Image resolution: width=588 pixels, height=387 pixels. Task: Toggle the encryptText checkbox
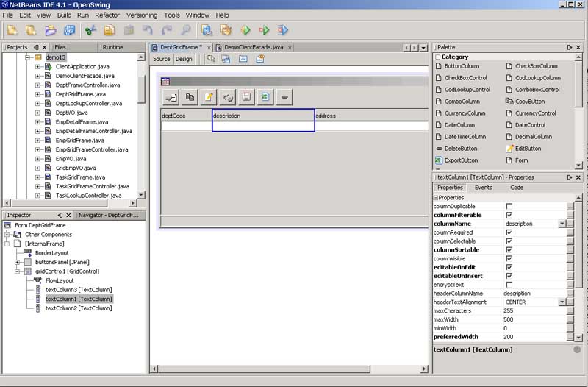[x=509, y=285]
